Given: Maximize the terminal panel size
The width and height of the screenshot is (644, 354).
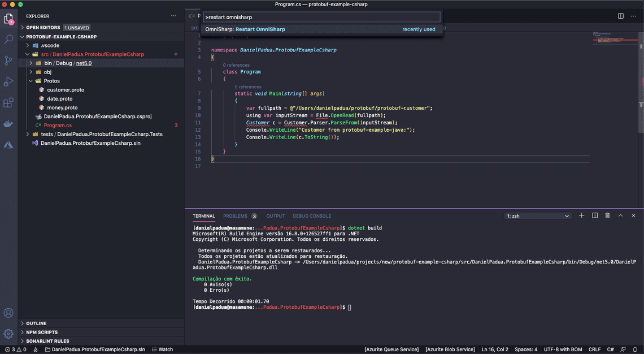Looking at the screenshot, I should pos(620,215).
